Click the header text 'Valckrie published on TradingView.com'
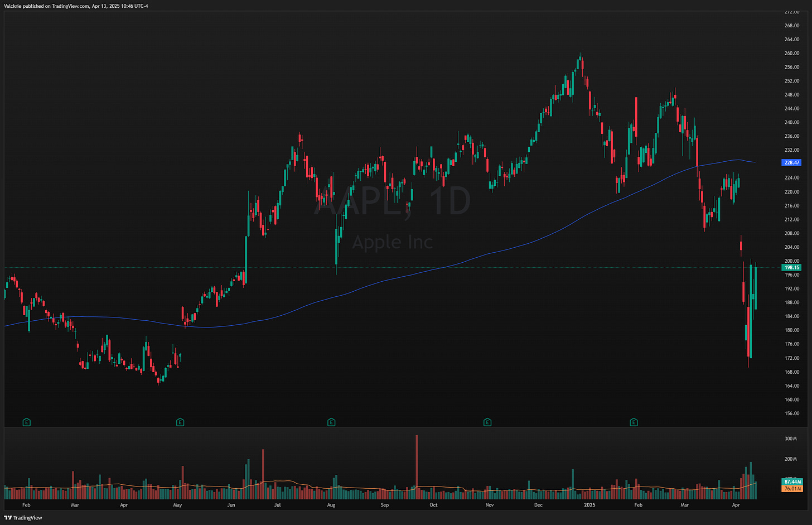The height and width of the screenshot is (525, 812). point(46,6)
